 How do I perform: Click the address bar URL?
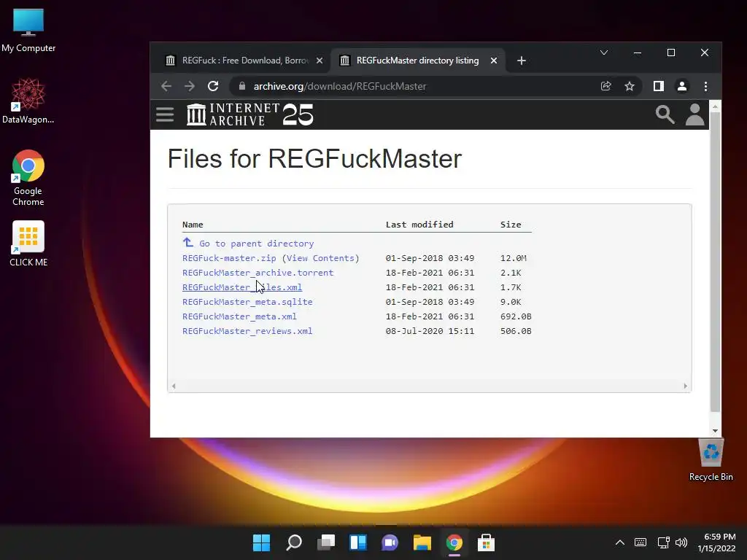340,86
